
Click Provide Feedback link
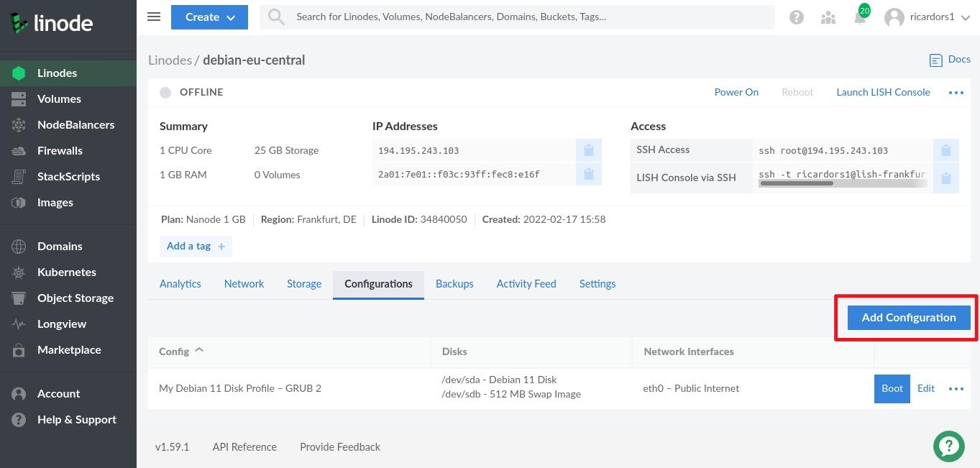(x=340, y=447)
